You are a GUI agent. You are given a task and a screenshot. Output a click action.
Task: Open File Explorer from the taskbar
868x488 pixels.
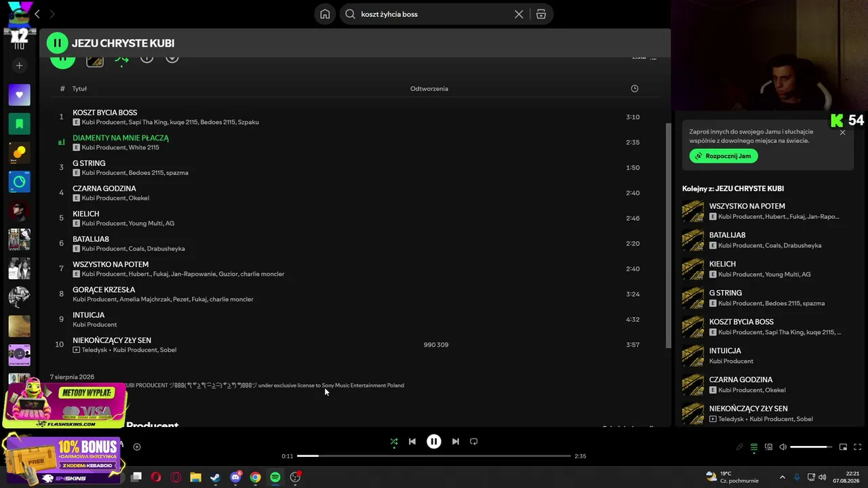pyautogui.click(x=195, y=477)
